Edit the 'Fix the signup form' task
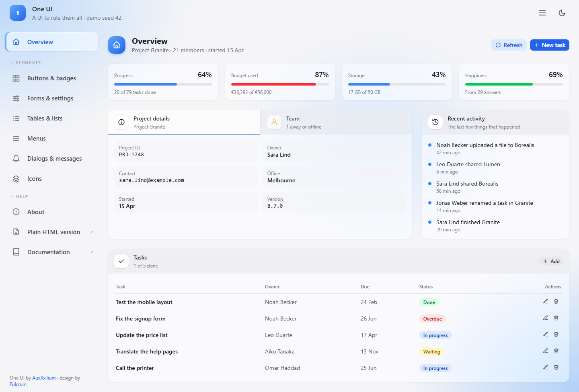This screenshot has height=392, width=579. coord(546,318)
